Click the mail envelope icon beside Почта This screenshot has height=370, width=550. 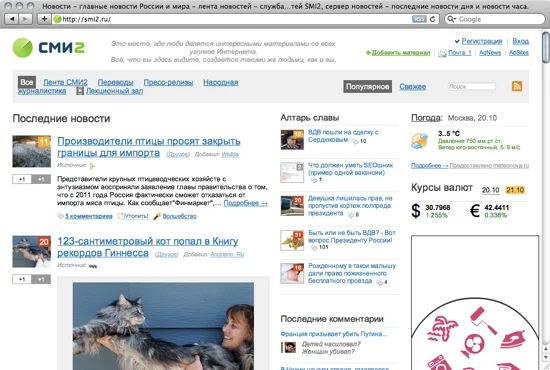point(442,53)
